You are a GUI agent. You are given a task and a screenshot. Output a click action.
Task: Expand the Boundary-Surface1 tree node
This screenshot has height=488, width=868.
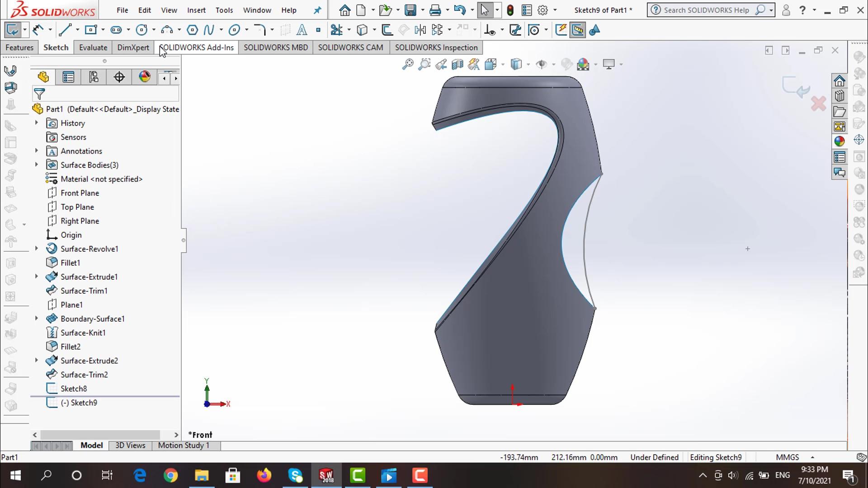(x=37, y=319)
